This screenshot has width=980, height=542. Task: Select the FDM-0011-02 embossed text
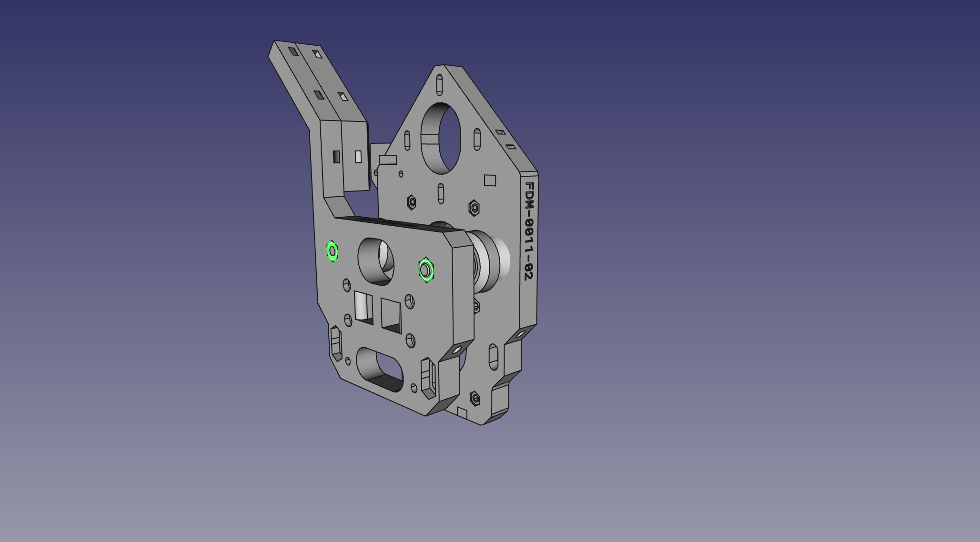click(529, 231)
